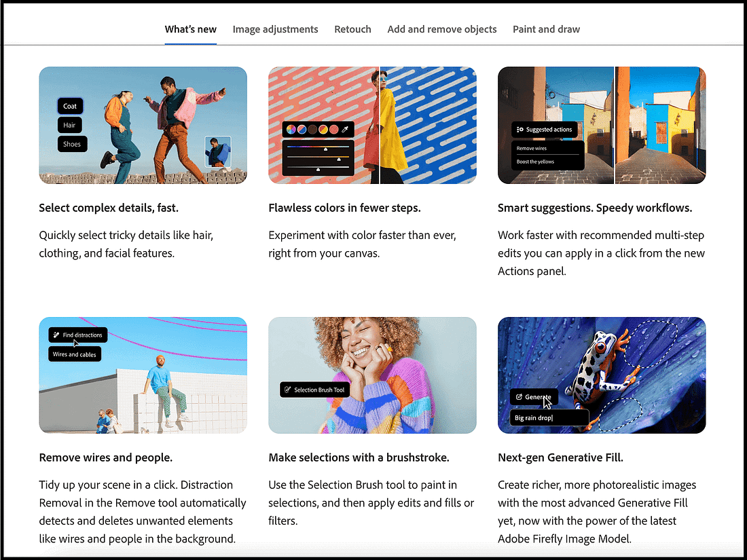Click the heading "Next-gen Generative Fill."
747x560 pixels.
click(x=560, y=458)
